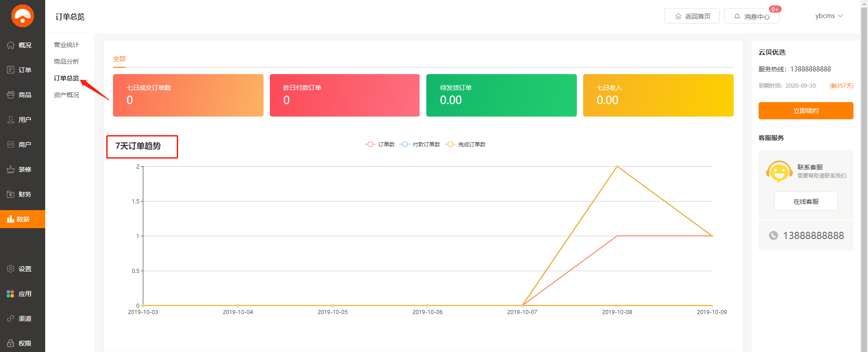Viewport: 868px width, 352px height.
Task: Toggle the 完成订单数 legend series
Action: click(x=465, y=145)
